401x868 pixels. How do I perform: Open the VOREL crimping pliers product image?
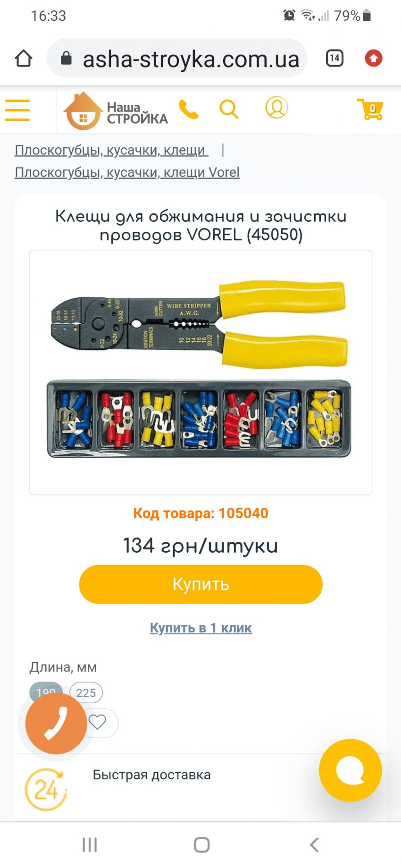click(201, 372)
